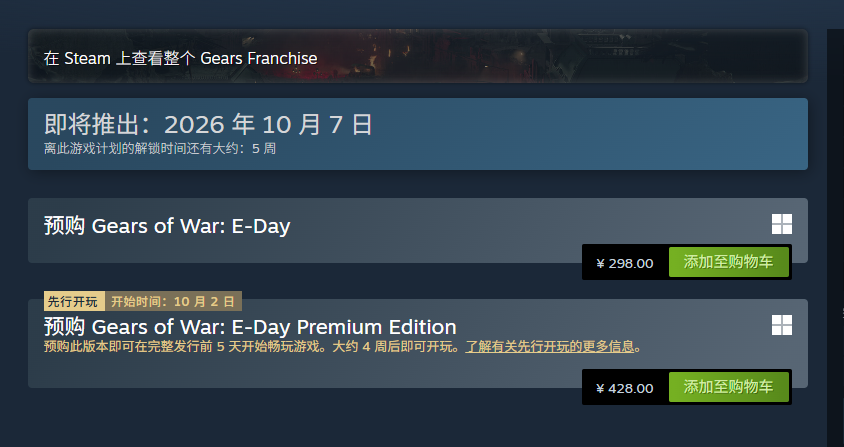Add the ¥428.00 Premium Edition to cart
844x447 pixels.
pyautogui.click(x=729, y=387)
